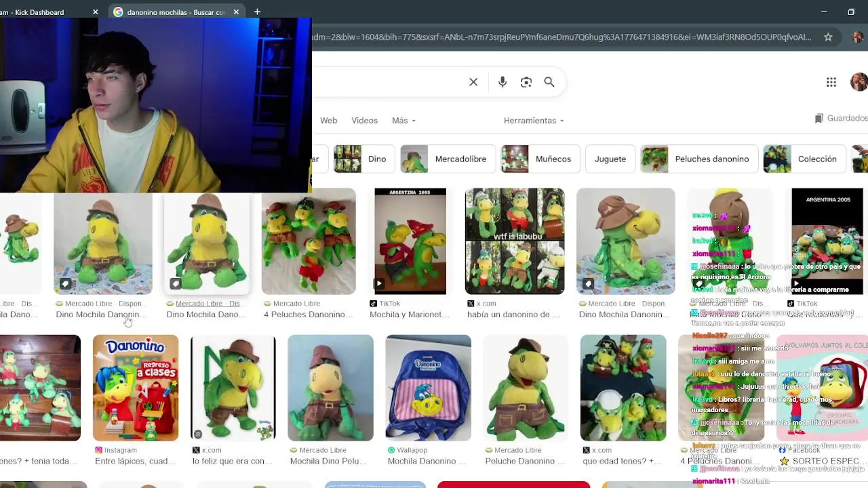The height and width of the screenshot is (488, 868).
Task: Open 'lo feliz que era con' x.com link
Action: click(233, 461)
